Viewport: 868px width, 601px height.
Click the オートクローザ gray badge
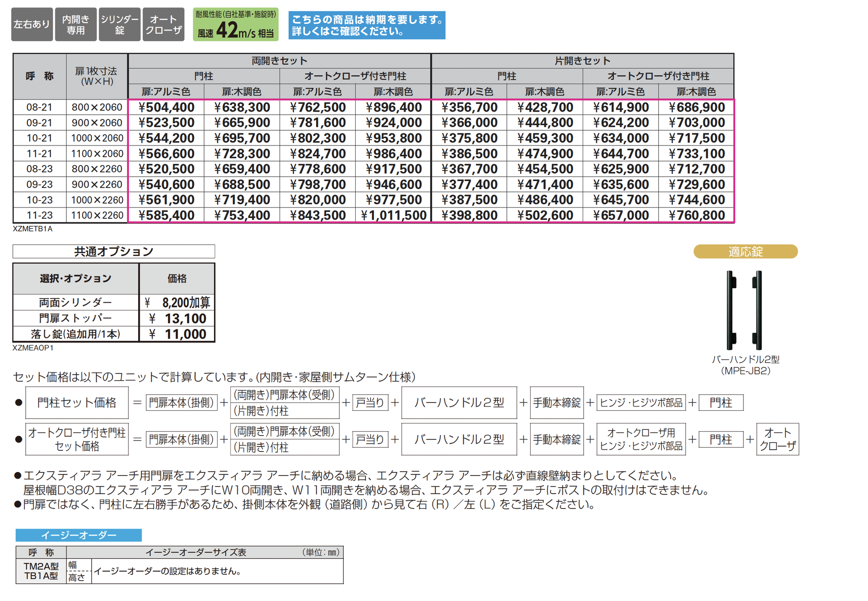coord(163,24)
